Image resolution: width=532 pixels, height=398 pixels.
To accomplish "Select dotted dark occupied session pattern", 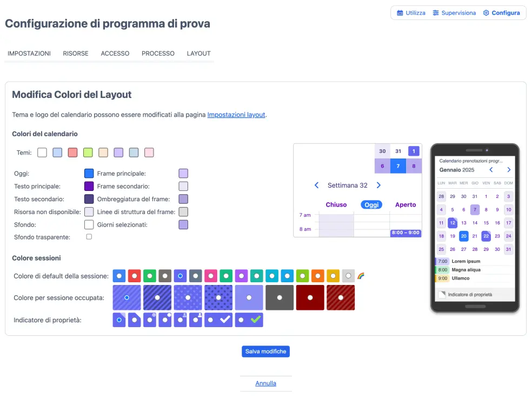I will pyautogui.click(x=218, y=297).
